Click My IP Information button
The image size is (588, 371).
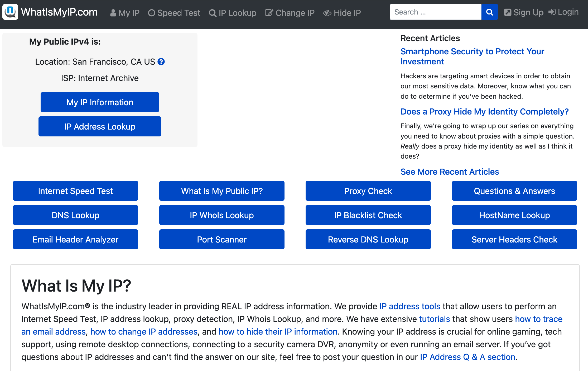point(100,102)
